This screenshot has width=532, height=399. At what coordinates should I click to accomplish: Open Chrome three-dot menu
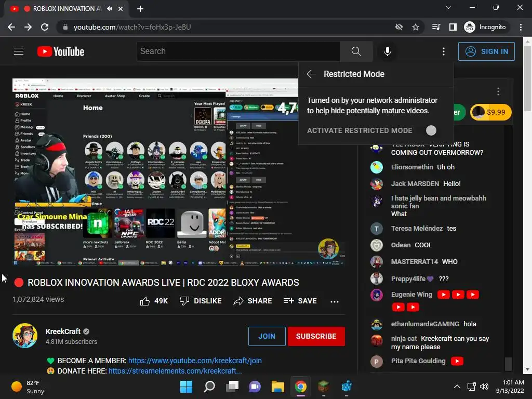coord(521,27)
